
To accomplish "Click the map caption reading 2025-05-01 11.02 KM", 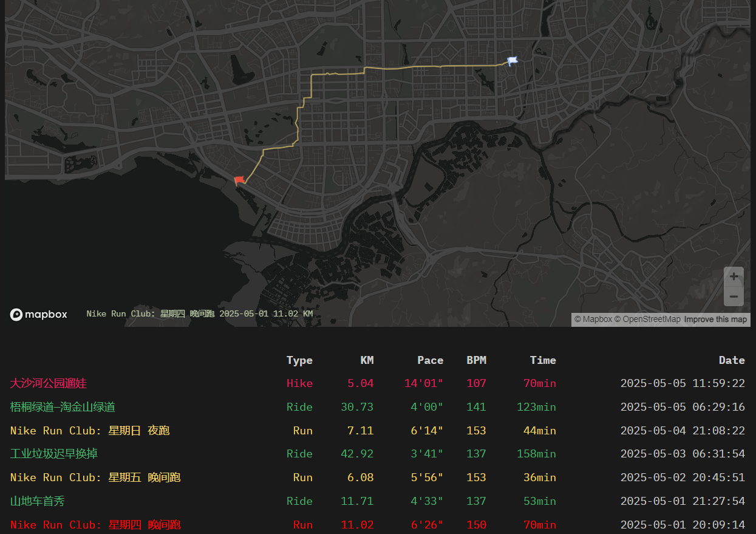I will click(266, 314).
